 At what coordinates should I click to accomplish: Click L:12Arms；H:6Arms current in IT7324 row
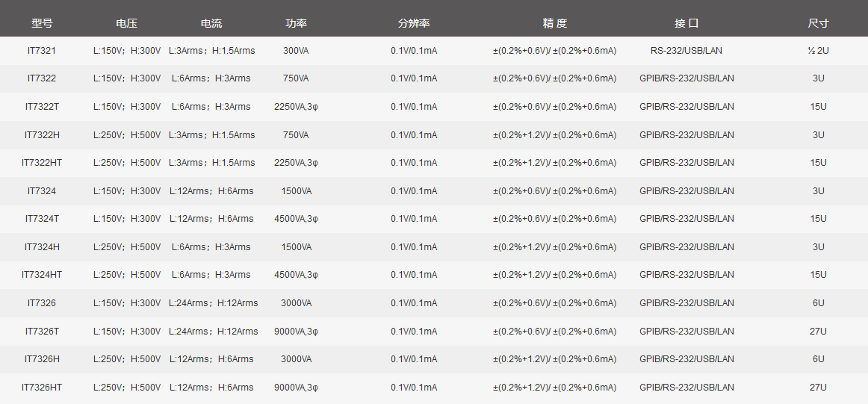coord(211,191)
